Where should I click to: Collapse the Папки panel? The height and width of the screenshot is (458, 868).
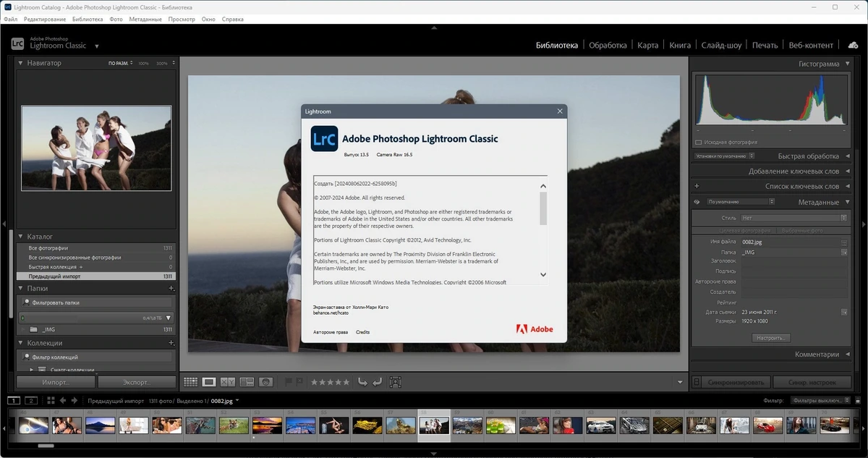click(21, 288)
